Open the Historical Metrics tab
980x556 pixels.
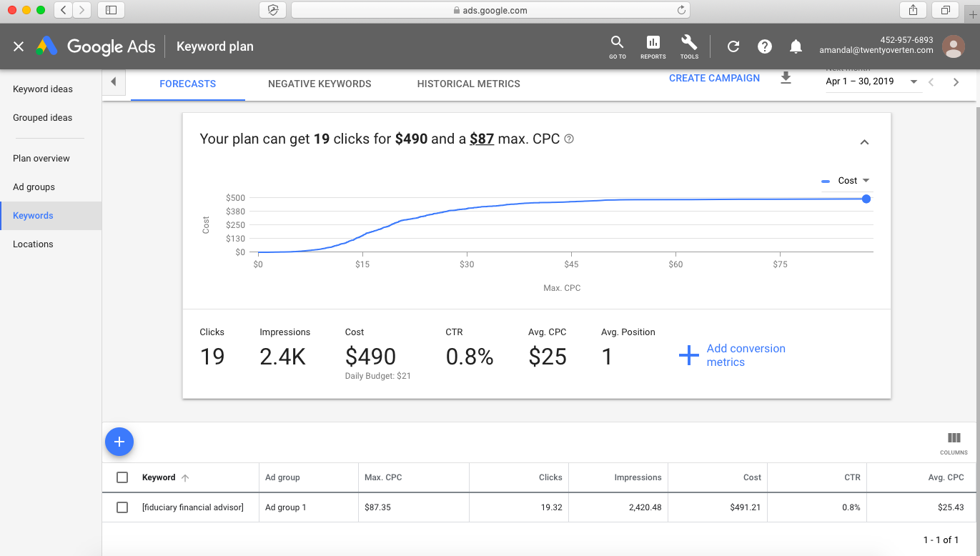[468, 84]
